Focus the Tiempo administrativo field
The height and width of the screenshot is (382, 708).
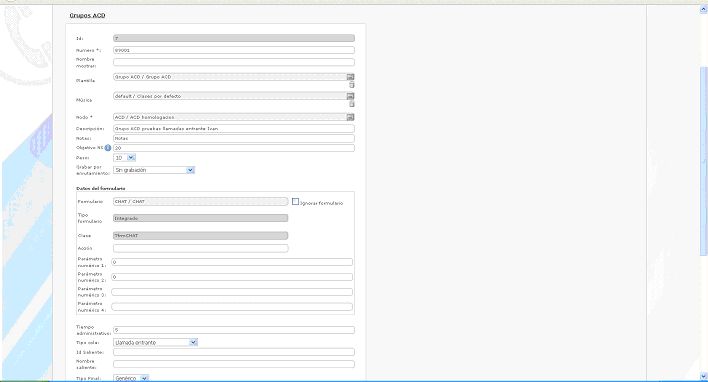(x=234, y=330)
